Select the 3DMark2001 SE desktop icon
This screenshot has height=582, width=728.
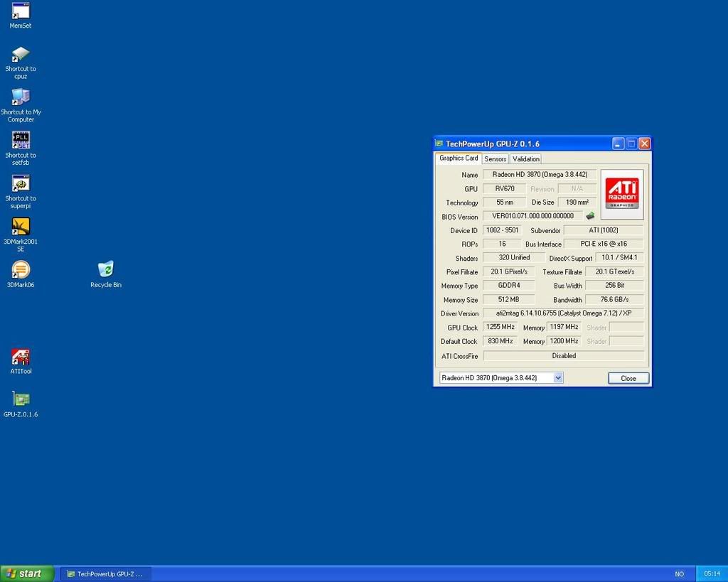click(21, 235)
